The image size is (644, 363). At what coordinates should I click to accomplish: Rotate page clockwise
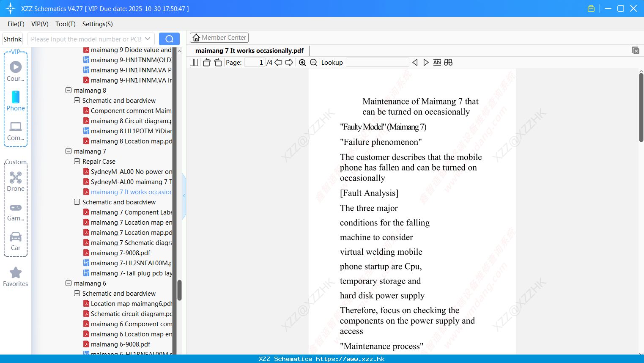pos(218,62)
